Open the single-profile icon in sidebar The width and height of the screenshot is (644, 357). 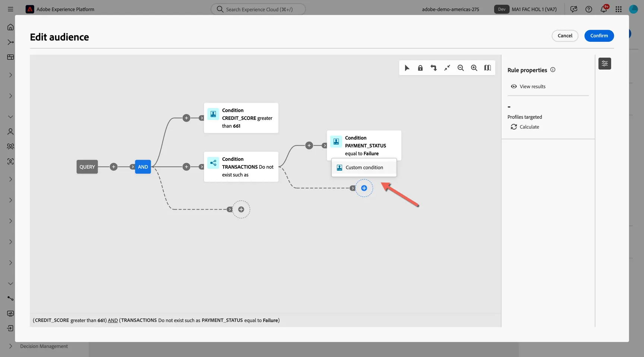(10, 132)
